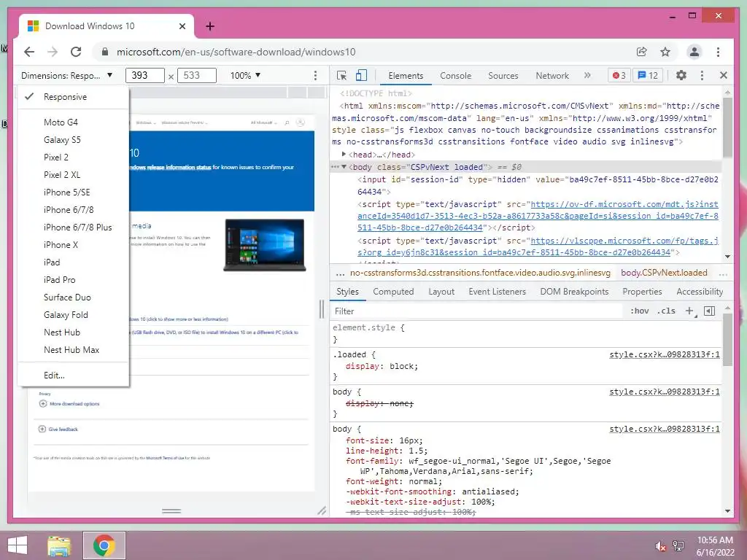Viewport: 747px width, 560px height.
Task: Choose Nest Hub device
Action: [74, 332]
